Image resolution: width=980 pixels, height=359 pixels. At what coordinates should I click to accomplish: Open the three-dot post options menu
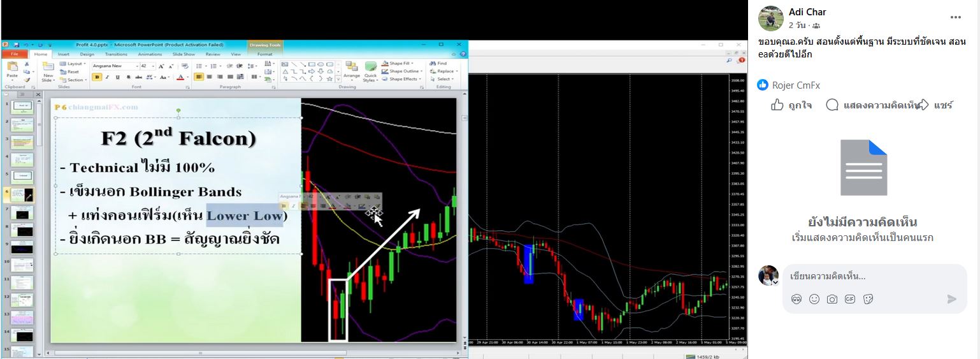(x=955, y=17)
